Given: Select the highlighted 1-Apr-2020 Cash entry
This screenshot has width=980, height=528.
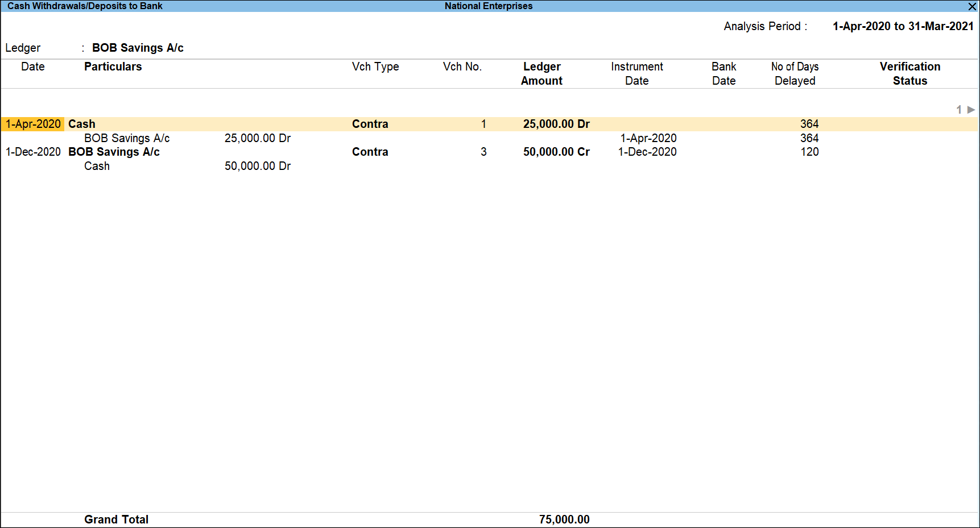Looking at the screenshot, I should (81, 123).
